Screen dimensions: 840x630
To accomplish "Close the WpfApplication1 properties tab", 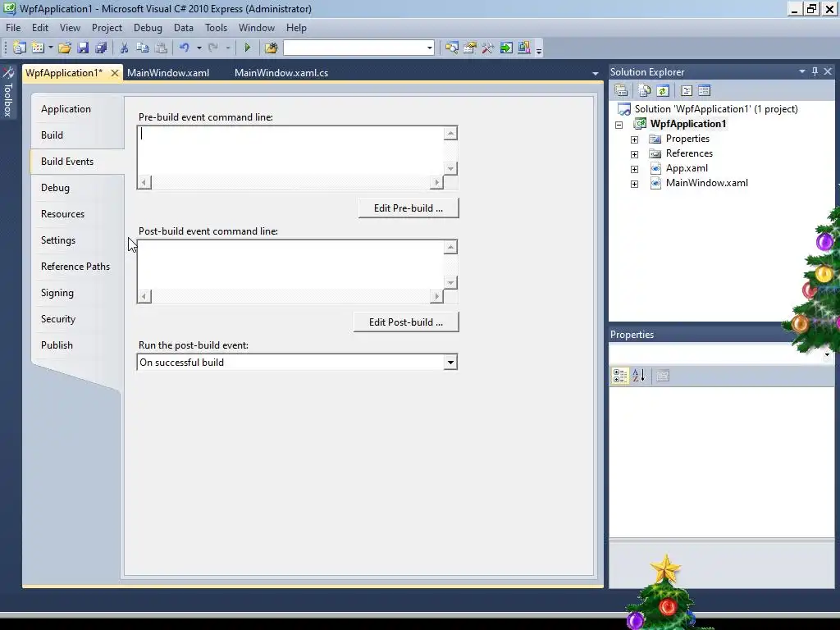I will [115, 73].
